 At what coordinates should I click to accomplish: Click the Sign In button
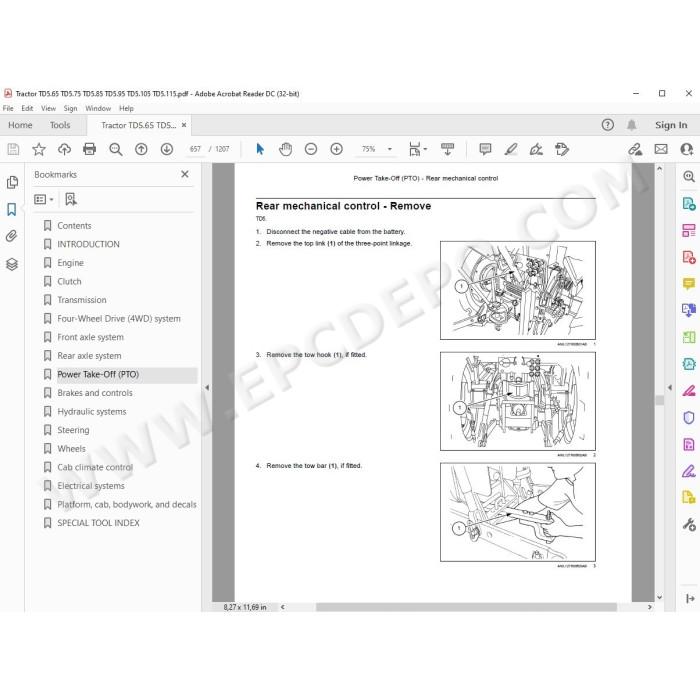pyautogui.click(x=671, y=125)
